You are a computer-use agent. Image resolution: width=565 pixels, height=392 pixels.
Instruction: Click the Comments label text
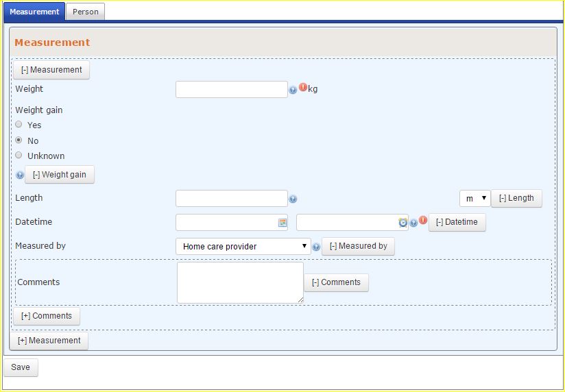tap(38, 282)
